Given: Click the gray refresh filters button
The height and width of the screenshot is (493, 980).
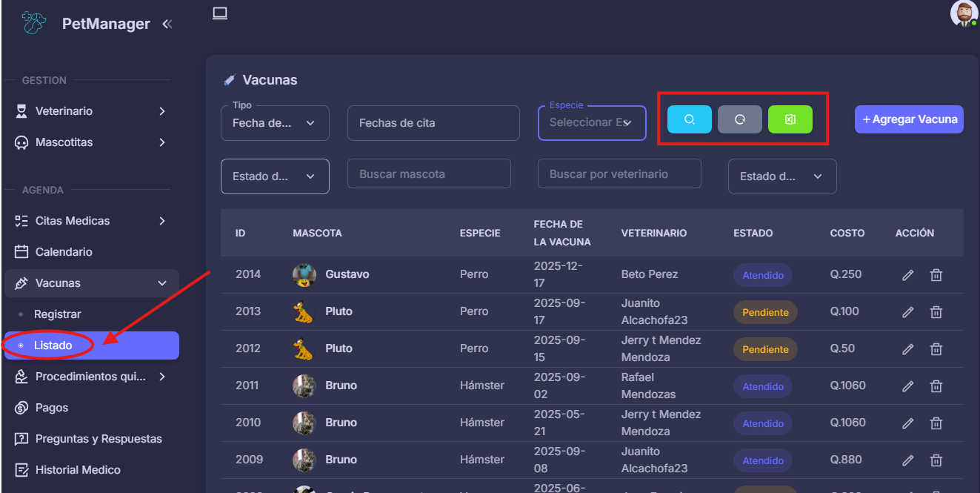Looking at the screenshot, I should pos(739,119).
